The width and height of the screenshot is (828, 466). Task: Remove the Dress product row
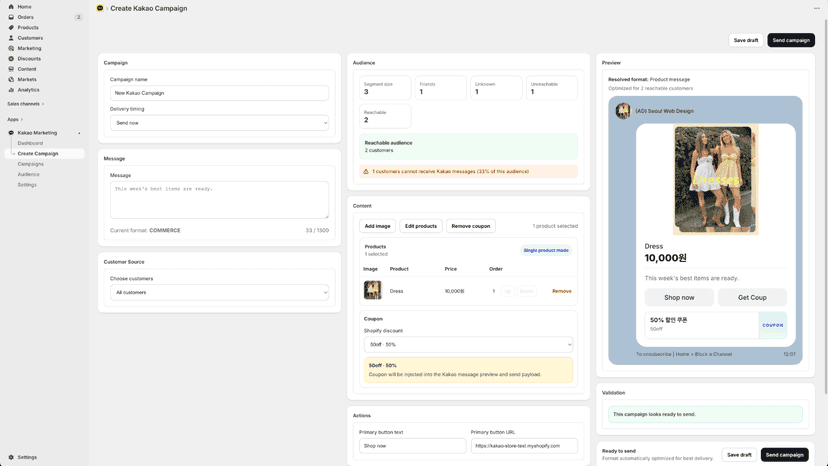click(561, 291)
